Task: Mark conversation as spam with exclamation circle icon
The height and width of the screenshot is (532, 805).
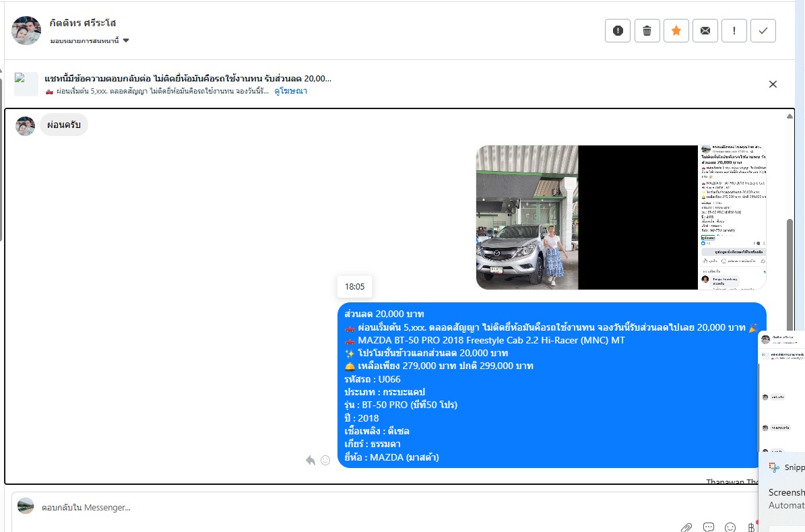Action: 618,31
